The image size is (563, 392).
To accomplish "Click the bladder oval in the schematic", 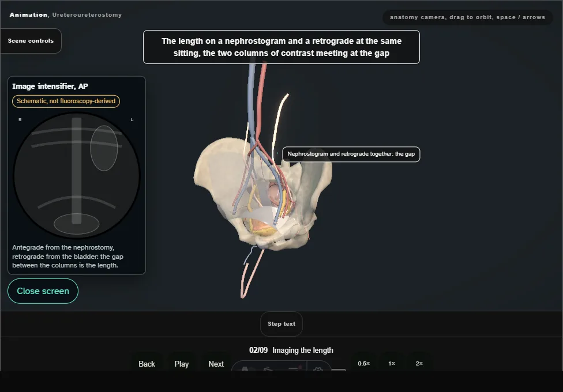I will click(x=77, y=224).
